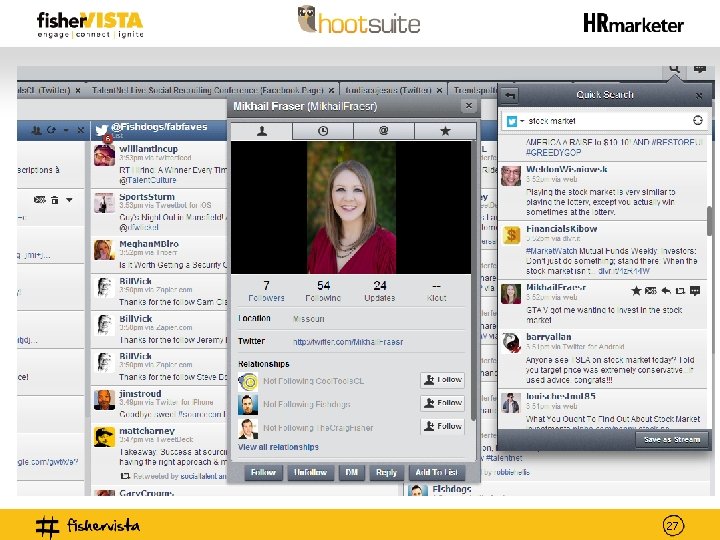Open MeghanMBiro username in stream
Screen dimensions: 720x540
(149, 244)
